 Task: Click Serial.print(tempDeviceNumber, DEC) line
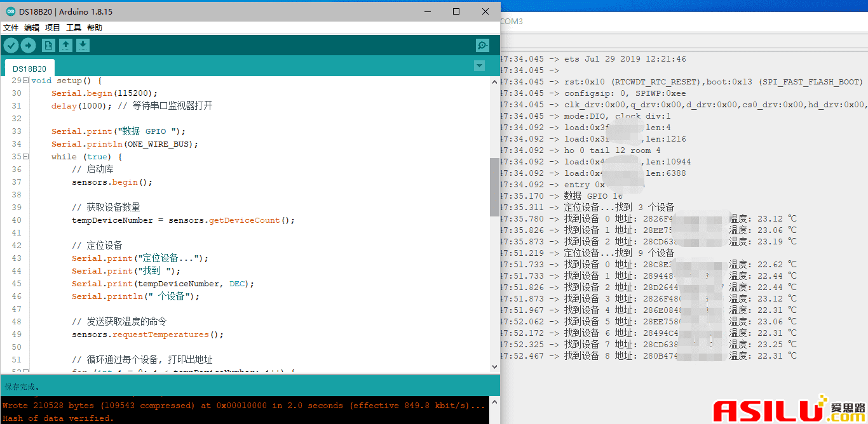pos(163,284)
